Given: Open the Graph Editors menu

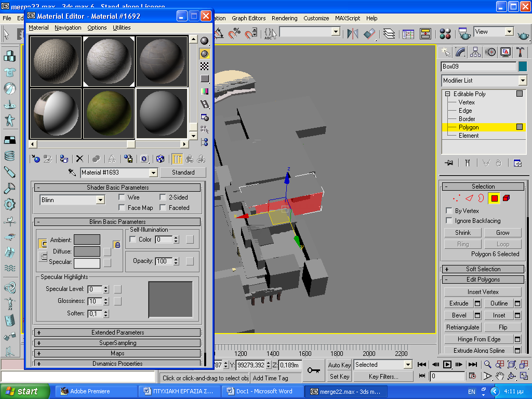Looking at the screenshot, I should (x=249, y=18).
